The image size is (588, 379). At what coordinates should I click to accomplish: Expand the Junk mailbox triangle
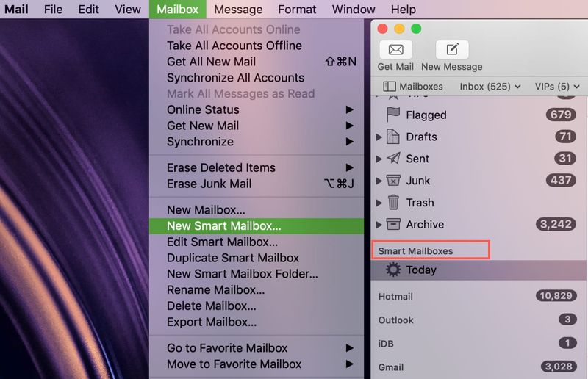pyautogui.click(x=379, y=181)
